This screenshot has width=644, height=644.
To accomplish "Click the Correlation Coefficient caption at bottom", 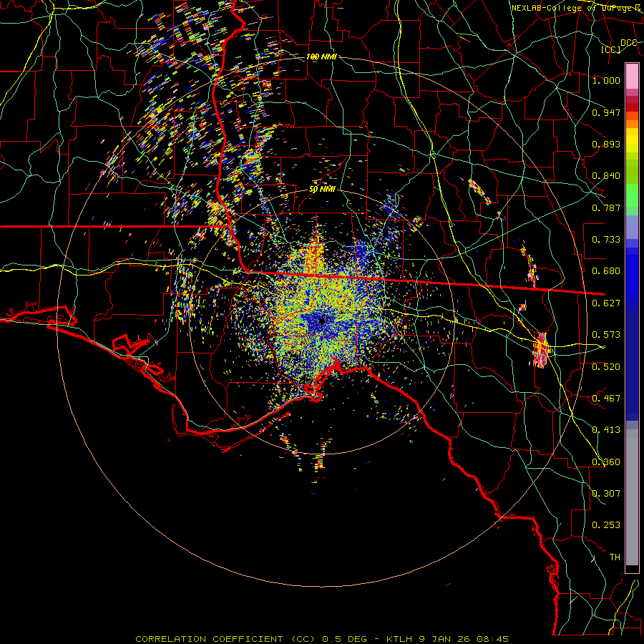I will click(x=322, y=639).
